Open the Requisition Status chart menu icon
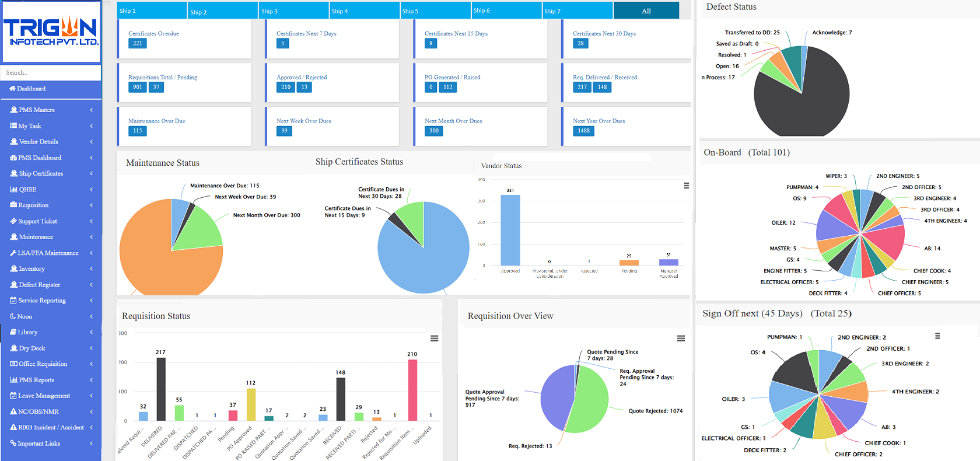980x461 pixels. click(x=434, y=338)
